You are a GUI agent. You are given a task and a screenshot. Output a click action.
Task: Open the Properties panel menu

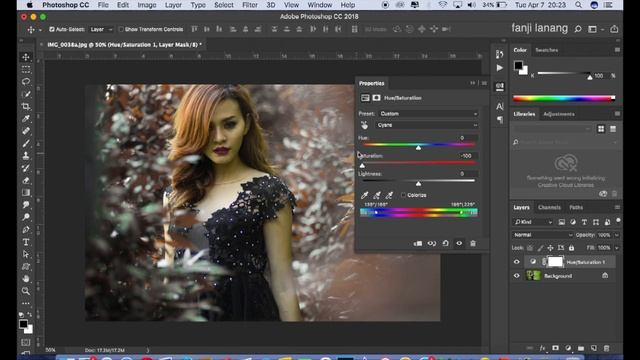[x=484, y=83]
